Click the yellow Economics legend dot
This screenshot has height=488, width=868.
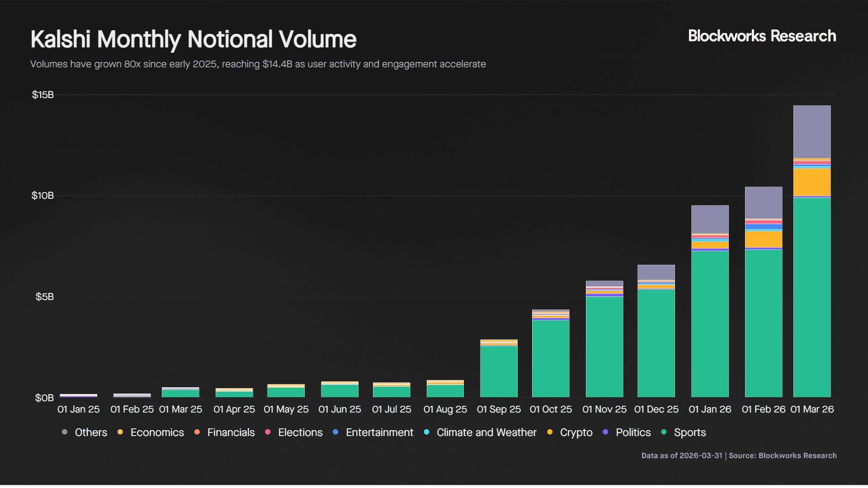(120, 432)
